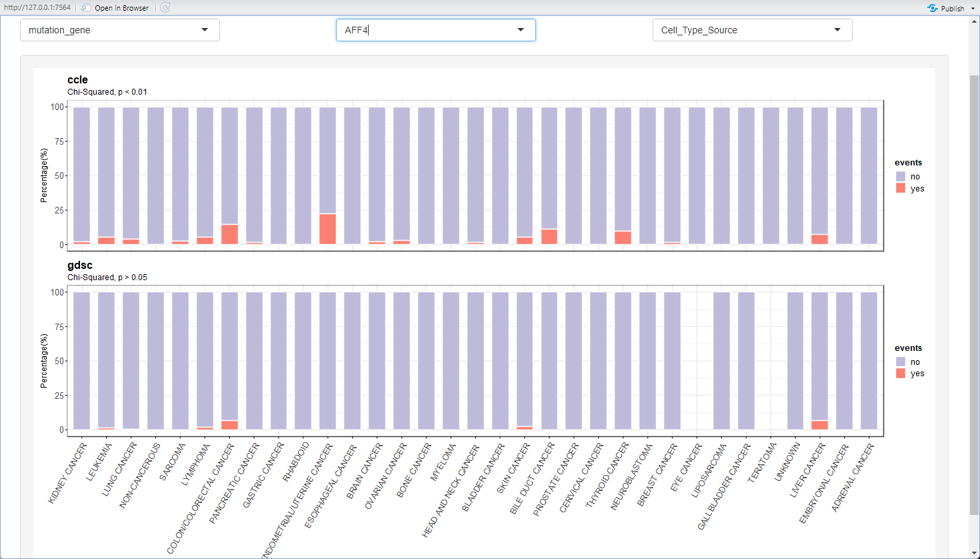
Task: Click the LYMPHOMA axis label
Action: (x=195, y=464)
